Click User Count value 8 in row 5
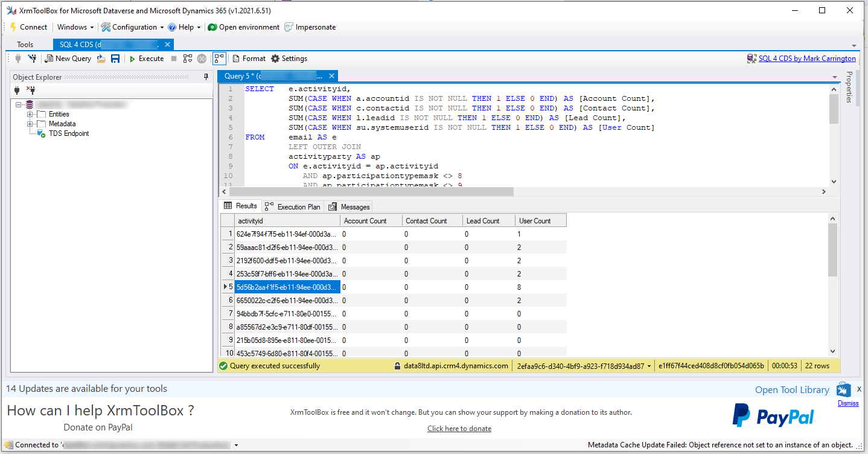This screenshot has height=454, width=868. [x=541, y=287]
